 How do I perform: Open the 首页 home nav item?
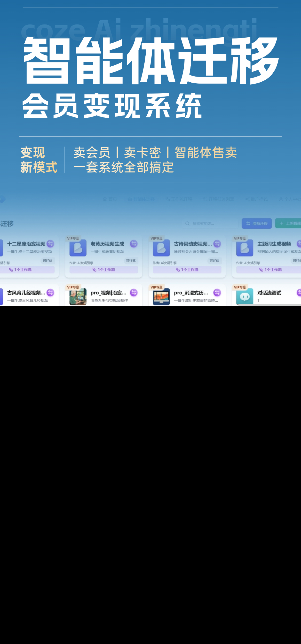[110, 199]
